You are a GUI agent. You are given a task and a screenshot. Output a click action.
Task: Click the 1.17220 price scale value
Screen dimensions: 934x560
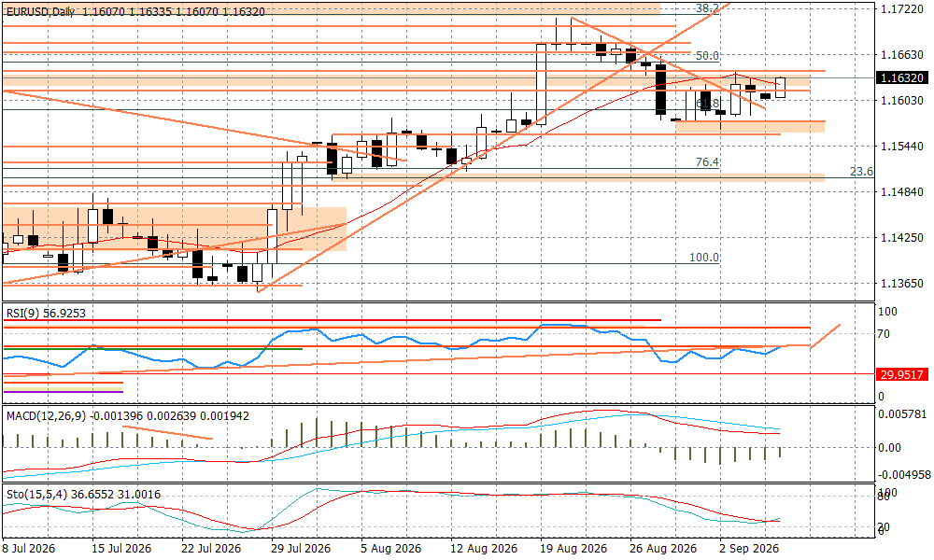point(902,9)
